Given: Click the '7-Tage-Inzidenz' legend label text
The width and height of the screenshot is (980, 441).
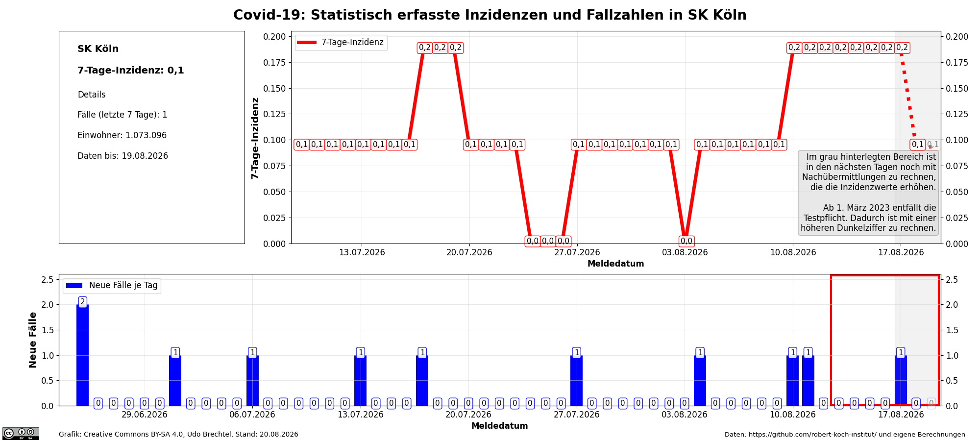Looking at the screenshot, I should pyautogui.click(x=352, y=43).
